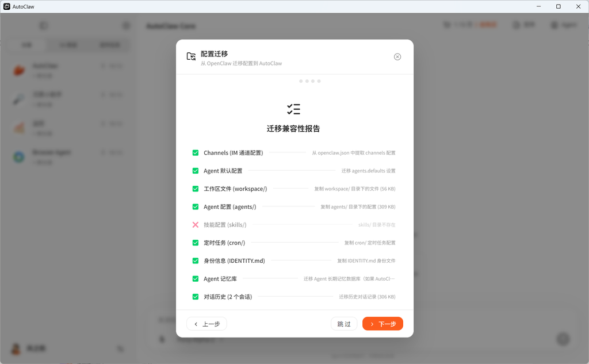Viewport: 589px width, 364px height.
Task: Proceed with the orange 下一步 button
Action: (383, 324)
